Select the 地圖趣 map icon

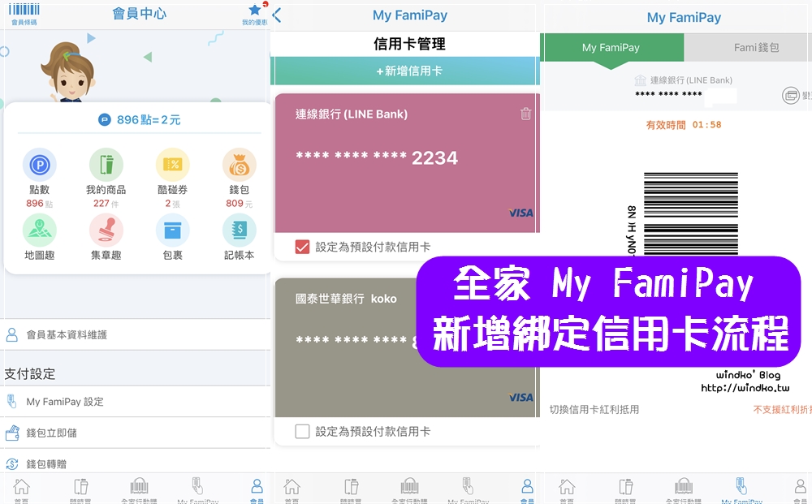click(39, 235)
